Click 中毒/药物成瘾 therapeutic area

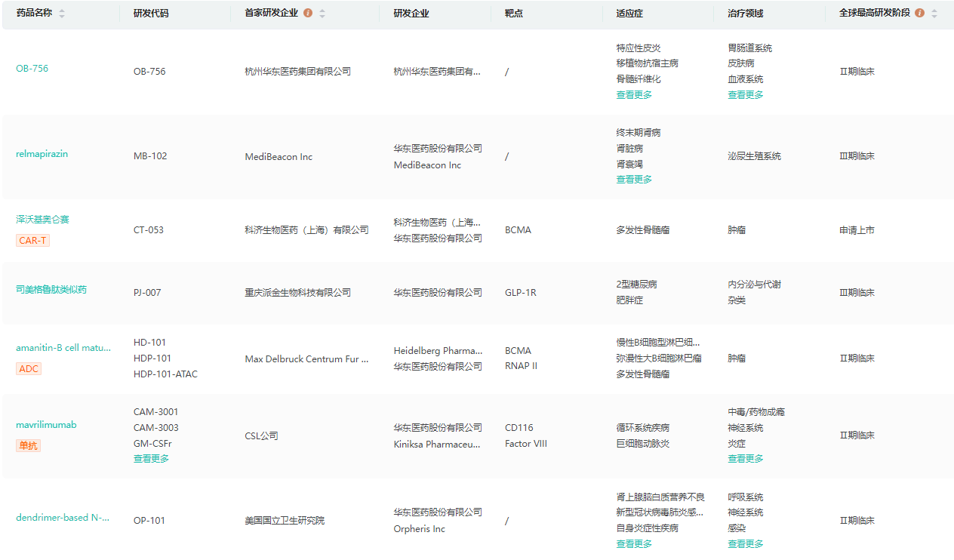[756, 412]
